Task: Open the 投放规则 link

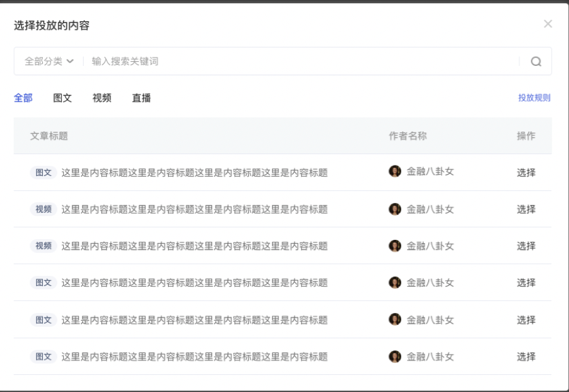Action: [x=534, y=98]
